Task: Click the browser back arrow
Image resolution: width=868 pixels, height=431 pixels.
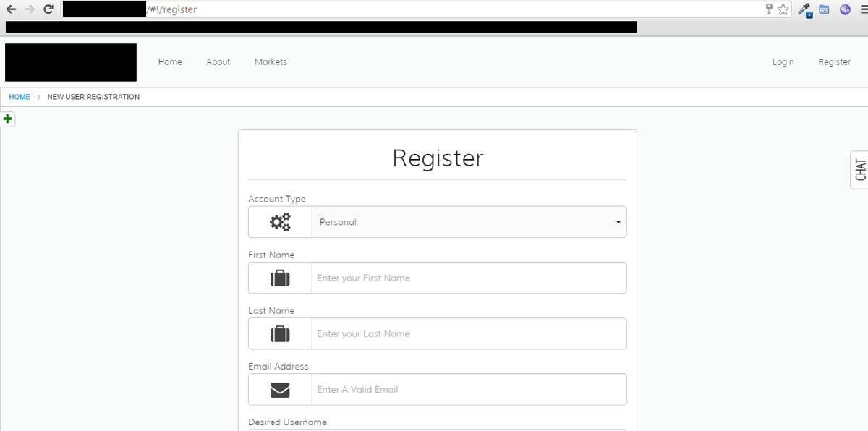Action: [x=11, y=9]
